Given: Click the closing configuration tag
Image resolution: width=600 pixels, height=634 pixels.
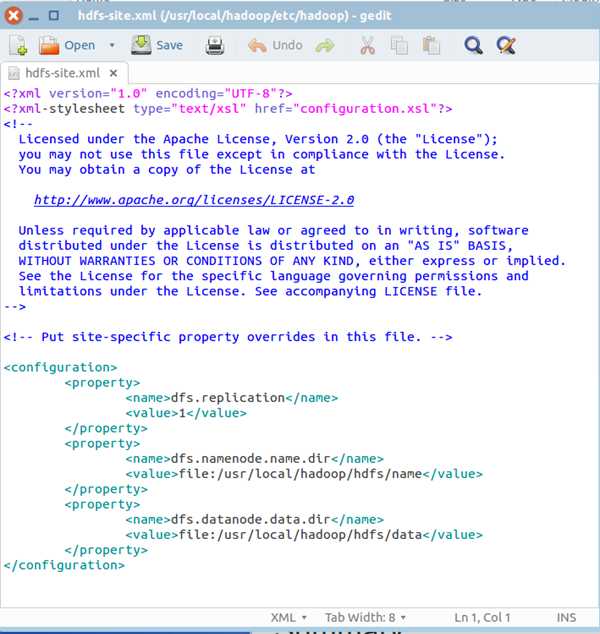Looking at the screenshot, I should [64, 565].
